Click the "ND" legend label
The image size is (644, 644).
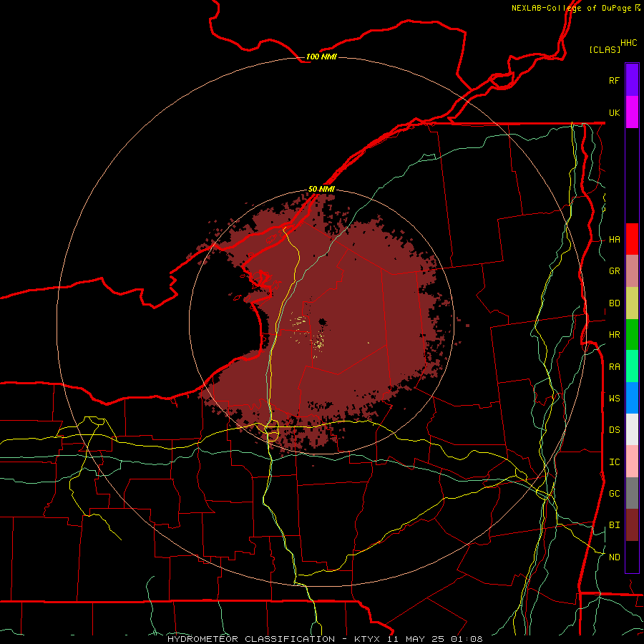614,557
